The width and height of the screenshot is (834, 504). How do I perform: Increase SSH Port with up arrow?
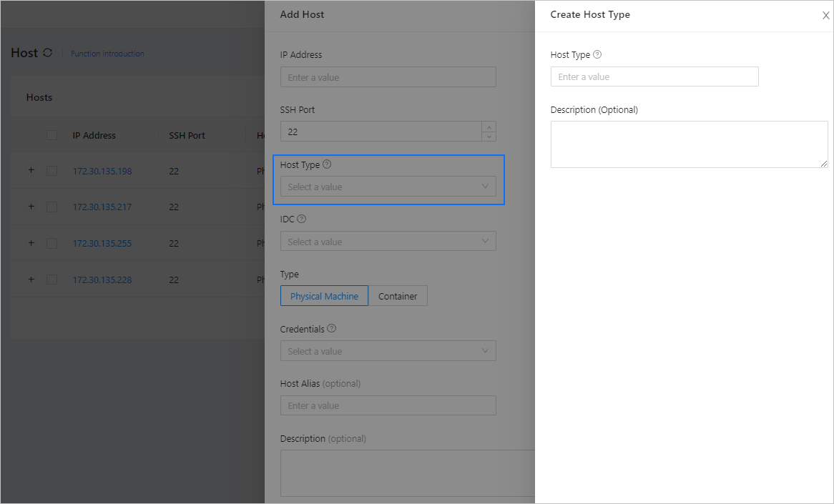click(x=489, y=127)
